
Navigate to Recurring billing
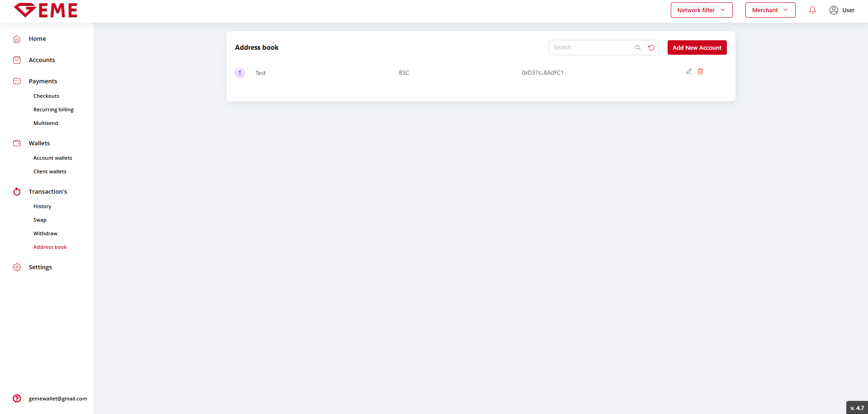click(53, 109)
